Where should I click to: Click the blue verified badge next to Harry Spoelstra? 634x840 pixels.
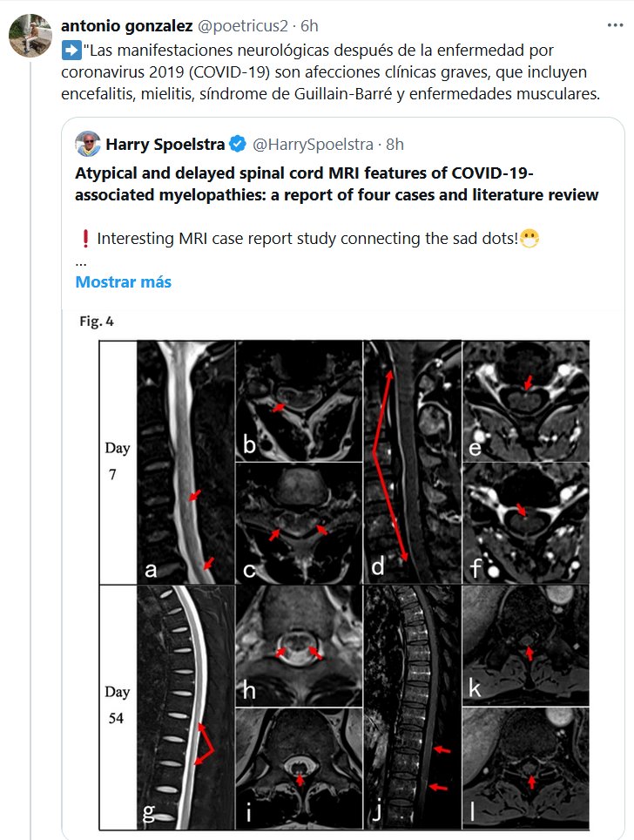click(237, 144)
